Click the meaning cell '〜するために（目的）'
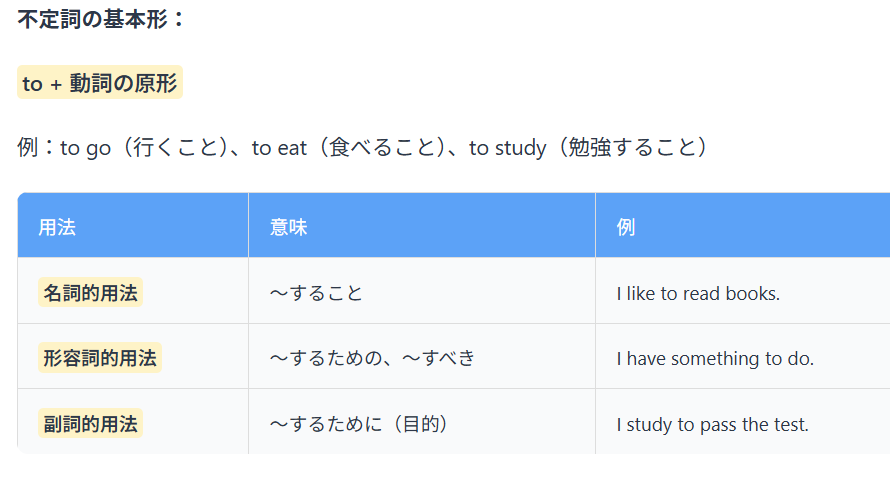890x492 pixels. pyautogui.click(x=359, y=424)
